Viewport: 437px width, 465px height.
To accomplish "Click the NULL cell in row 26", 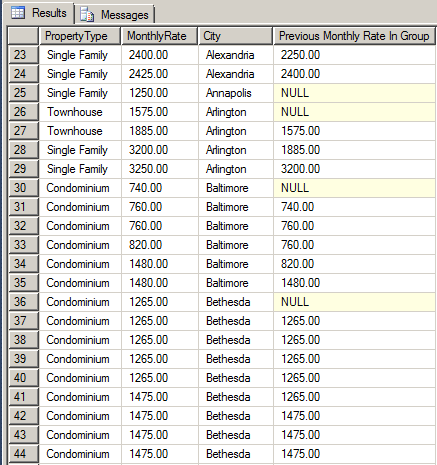I will 355,112.
